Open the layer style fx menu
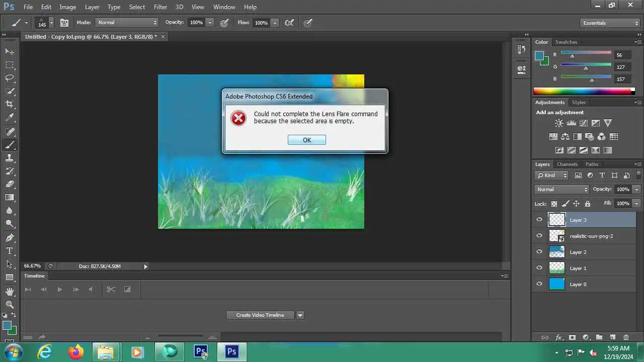The height and width of the screenshot is (362, 644). click(x=558, y=337)
